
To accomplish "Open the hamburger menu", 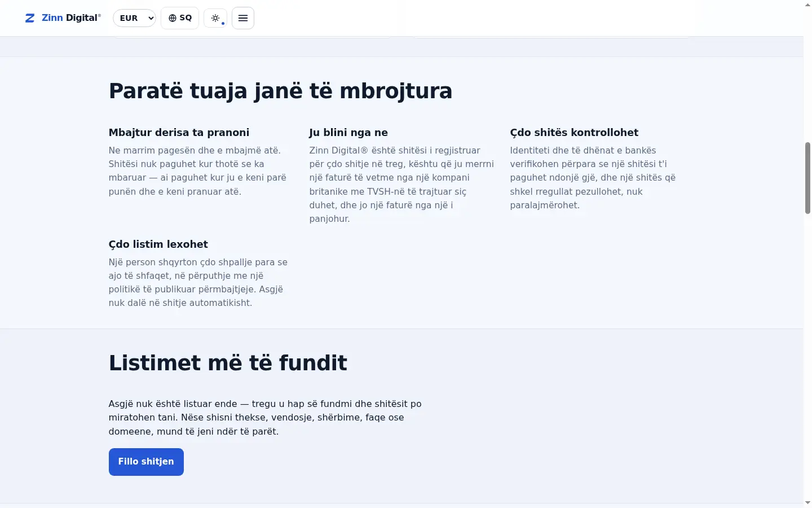I will [243, 18].
